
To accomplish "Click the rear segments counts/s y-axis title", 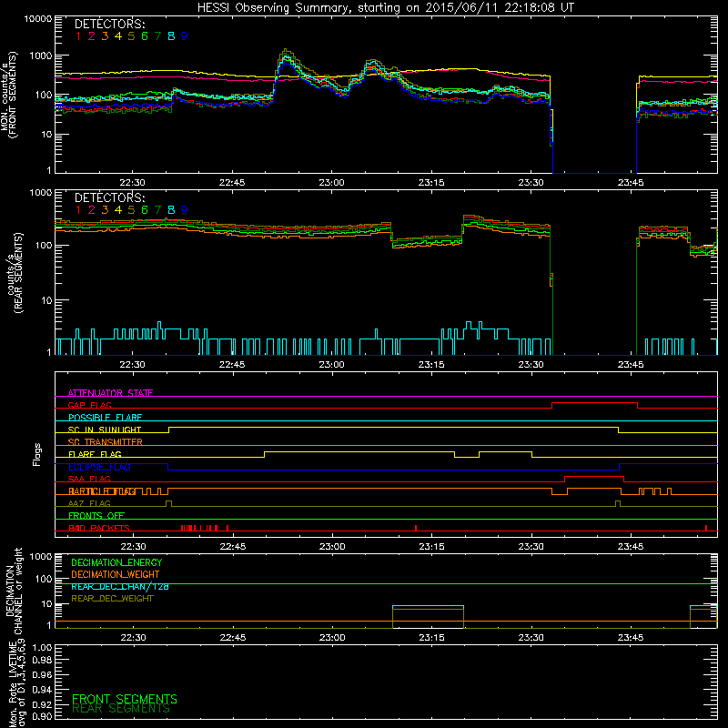I will coord(15,272).
